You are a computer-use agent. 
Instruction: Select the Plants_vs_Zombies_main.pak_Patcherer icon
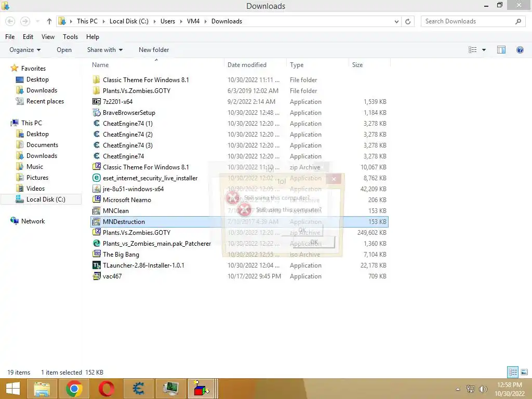(96, 243)
